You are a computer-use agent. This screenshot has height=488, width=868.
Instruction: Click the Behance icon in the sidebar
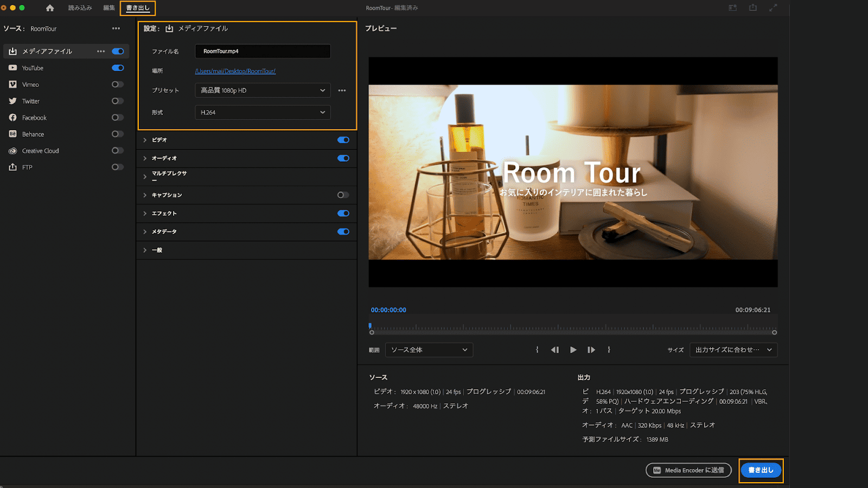point(11,134)
